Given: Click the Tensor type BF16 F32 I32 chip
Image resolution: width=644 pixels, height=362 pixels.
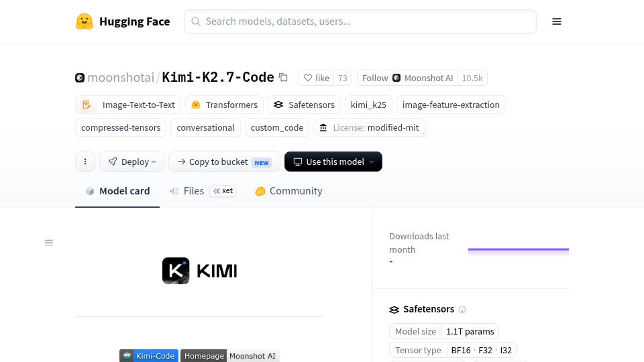Looking at the screenshot, I should point(453,350).
